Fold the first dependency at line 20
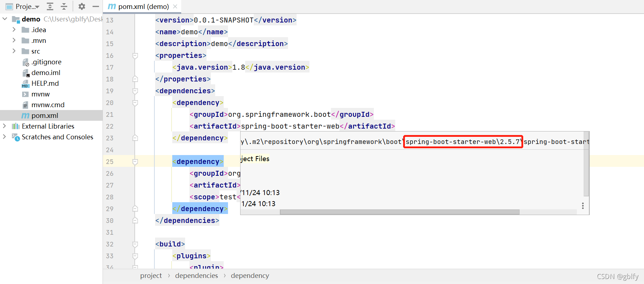644x284 pixels. 135,103
